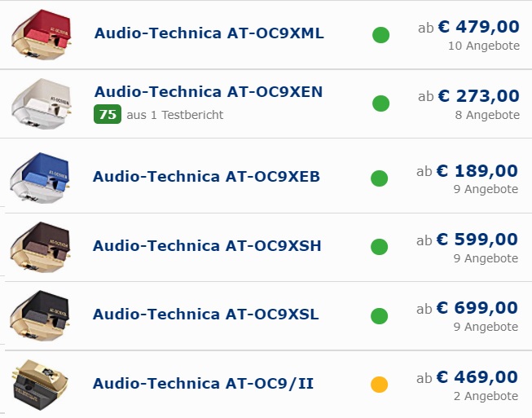
Task: Click the green 75 test score badge
Action: 108,114
